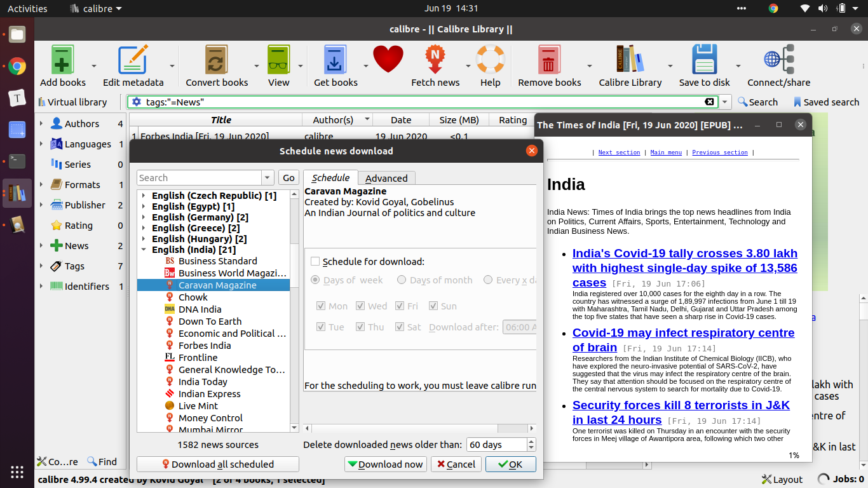Click Download all scheduled button

coord(217,464)
